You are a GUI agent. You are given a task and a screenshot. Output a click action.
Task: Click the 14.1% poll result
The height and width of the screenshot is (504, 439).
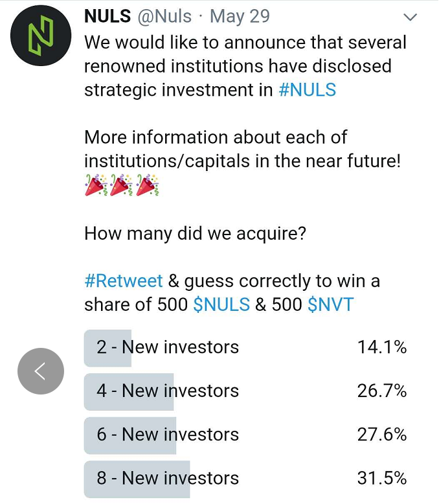coord(382,347)
